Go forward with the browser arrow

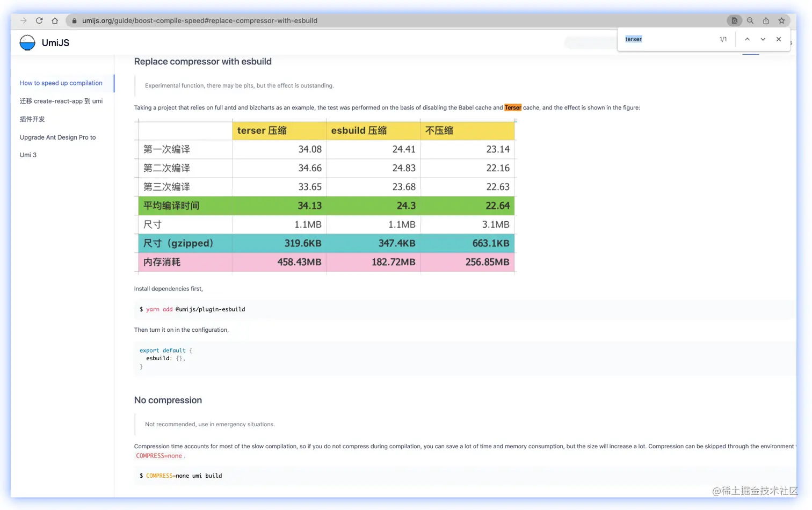[x=24, y=20]
